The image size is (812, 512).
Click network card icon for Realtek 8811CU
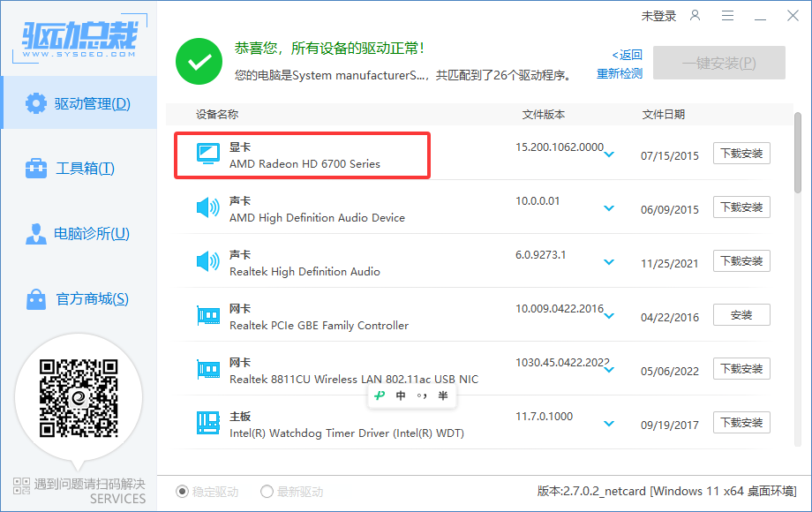pyautogui.click(x=208, y=369)
